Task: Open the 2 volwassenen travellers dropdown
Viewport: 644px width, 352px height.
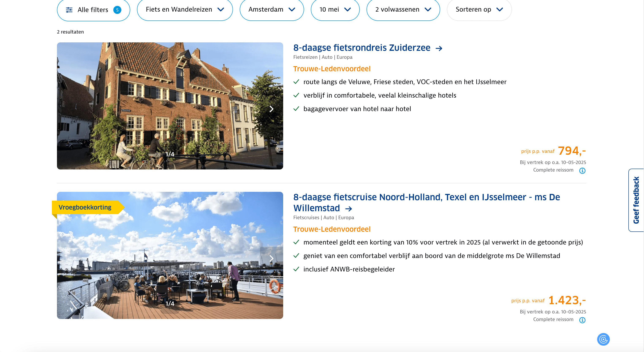Action: [403, 9]
